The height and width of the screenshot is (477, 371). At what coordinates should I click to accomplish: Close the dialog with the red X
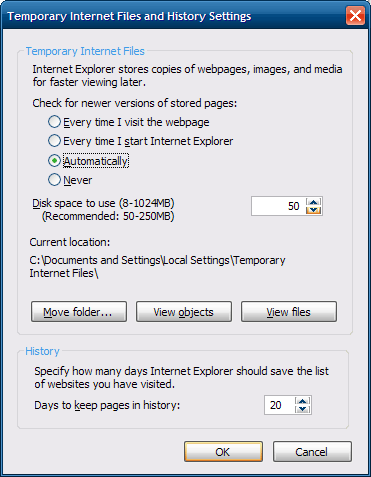(355, 16)
